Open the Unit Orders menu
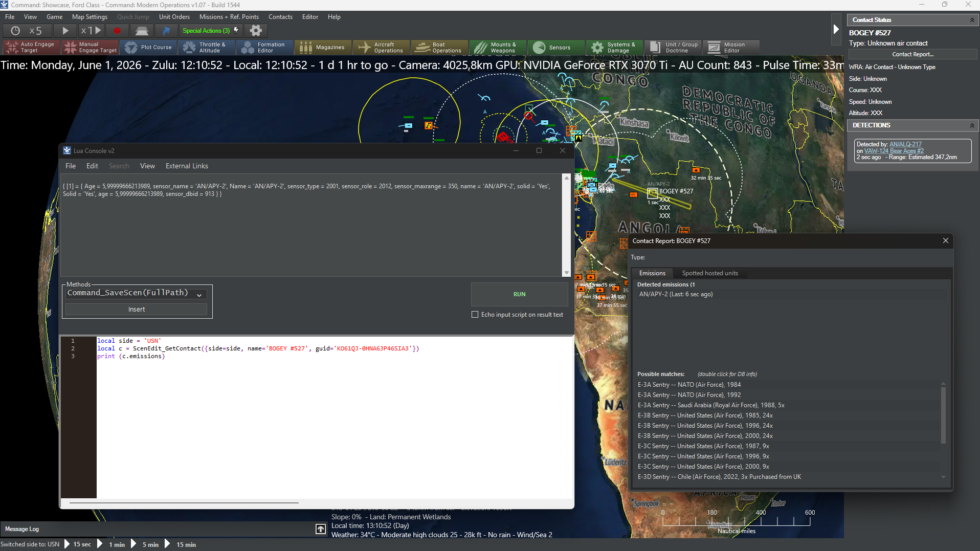980x551 pixels. (x=174, y=17)
